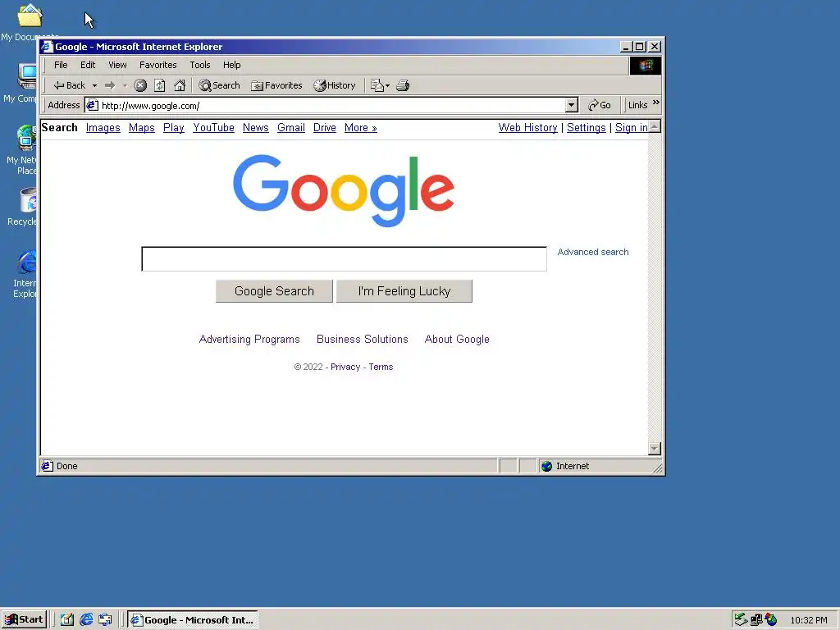Open the YouTube link
Screen dimensions: 840x630
[x=214, y=127]
